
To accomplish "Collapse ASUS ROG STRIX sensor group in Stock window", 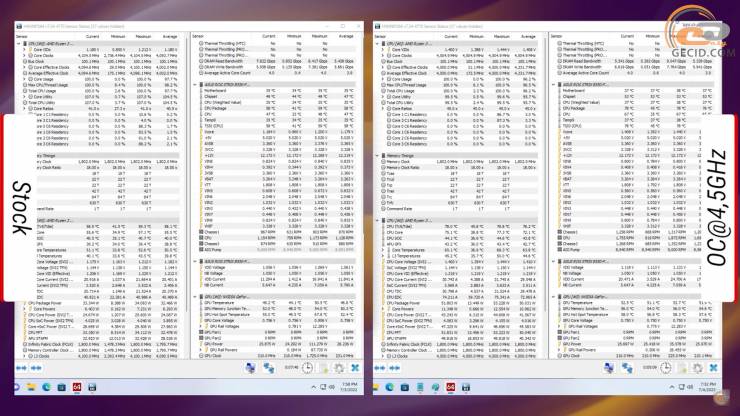I will click(x=195, y=85).
